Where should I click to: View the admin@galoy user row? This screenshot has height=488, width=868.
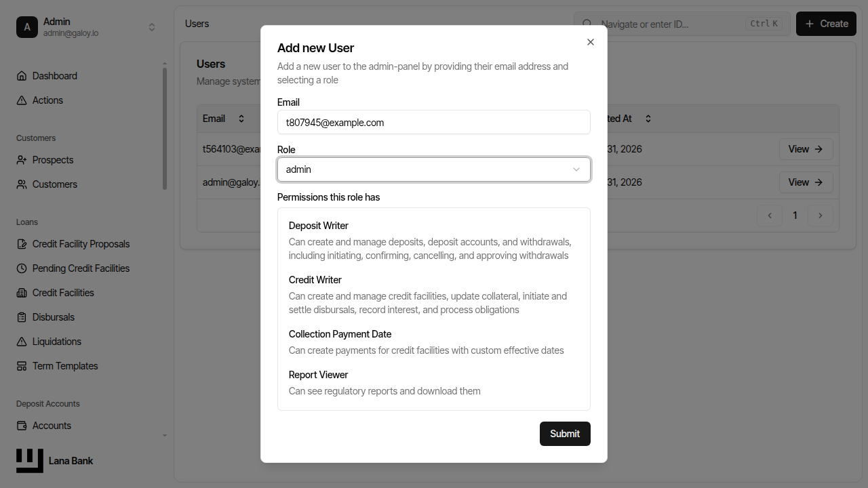point(806,182)
